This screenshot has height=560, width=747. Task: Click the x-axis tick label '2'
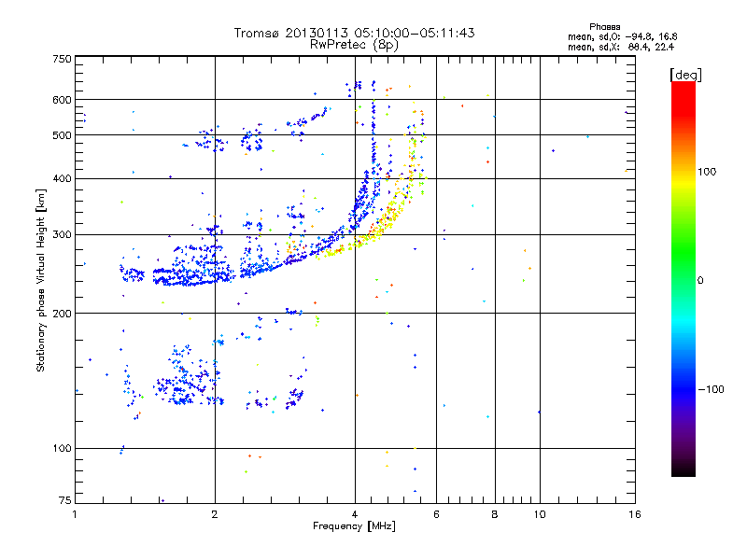click(215, 514)
